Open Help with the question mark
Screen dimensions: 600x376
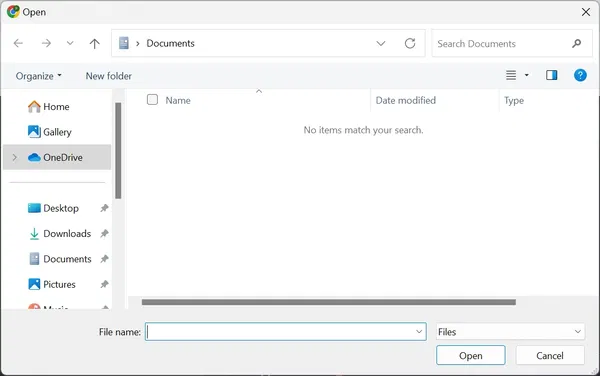click(580, 75)
